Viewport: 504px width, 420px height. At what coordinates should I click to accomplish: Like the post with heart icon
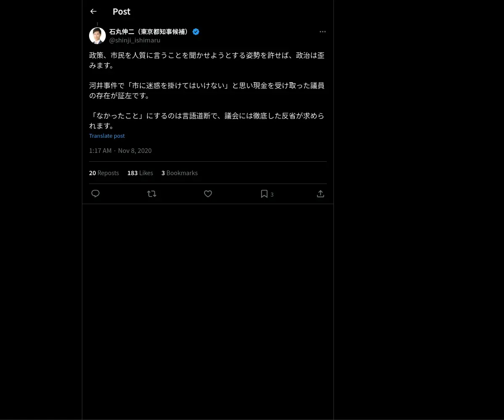(x=208, y=194)
